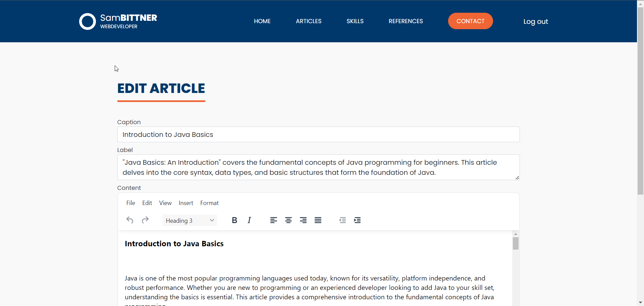Viewport: 644px width, 306px height.
Task: Decrease indent of the selected text
Action: [x=342, y=220]
